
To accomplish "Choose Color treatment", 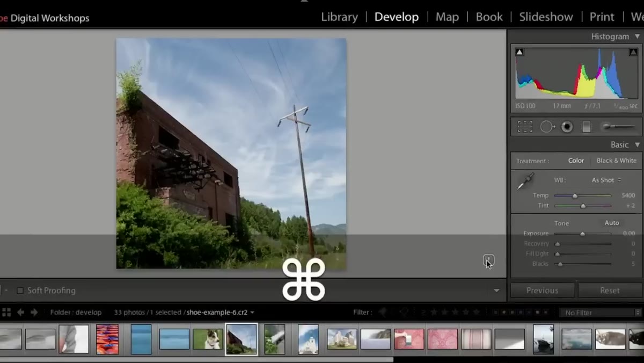I will [x=576, y=161].
